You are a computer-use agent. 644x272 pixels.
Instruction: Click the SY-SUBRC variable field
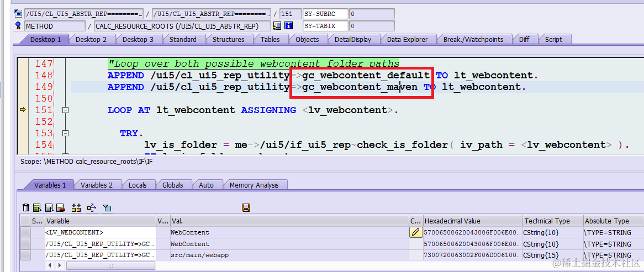point(325,14)
